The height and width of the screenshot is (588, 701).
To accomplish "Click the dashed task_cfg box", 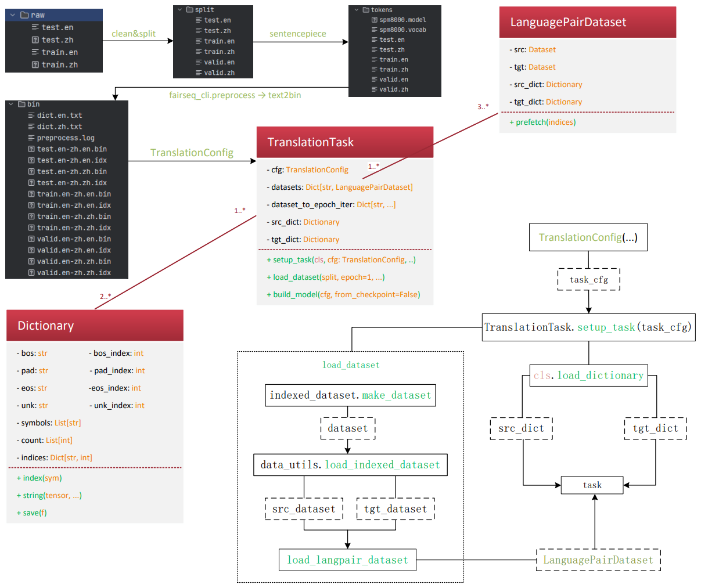I will (x=588, y=279).
